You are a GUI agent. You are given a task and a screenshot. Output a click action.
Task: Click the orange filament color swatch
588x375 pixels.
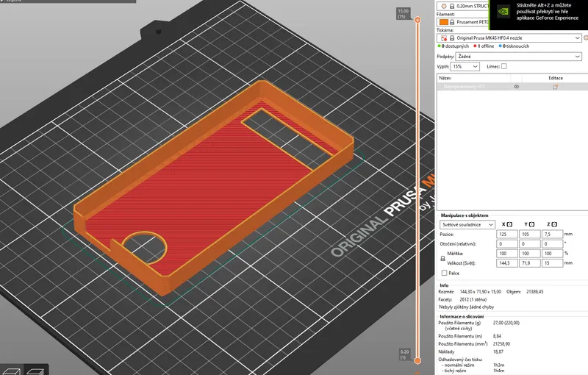click(x=444, y=22)
